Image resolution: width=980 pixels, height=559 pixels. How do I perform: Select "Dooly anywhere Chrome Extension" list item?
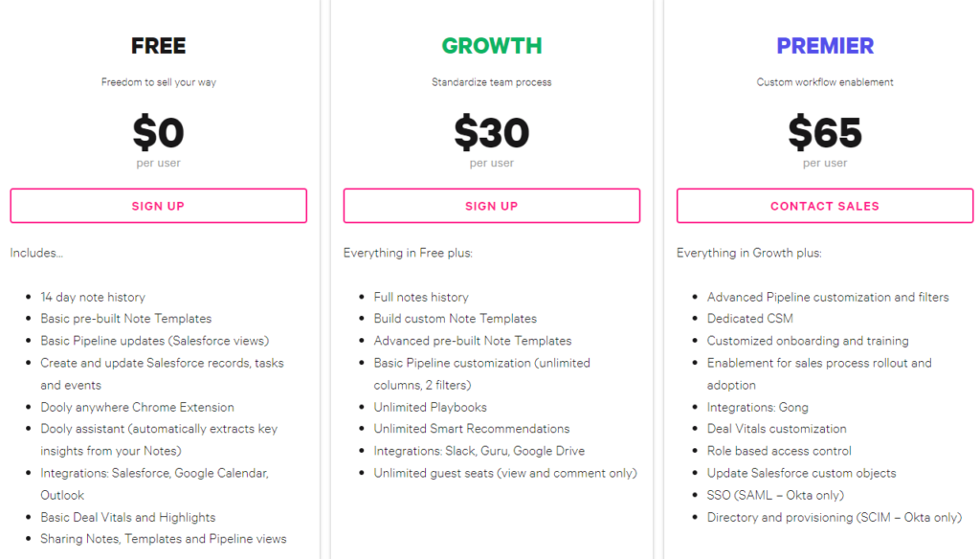[137, 407]
